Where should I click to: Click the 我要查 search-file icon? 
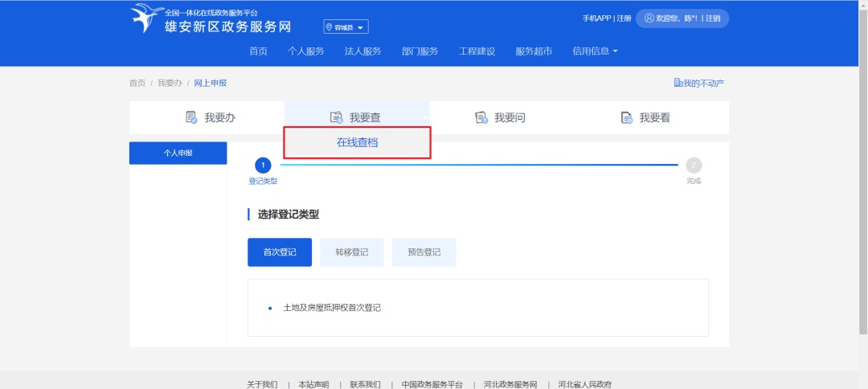(x=337, y=117)
